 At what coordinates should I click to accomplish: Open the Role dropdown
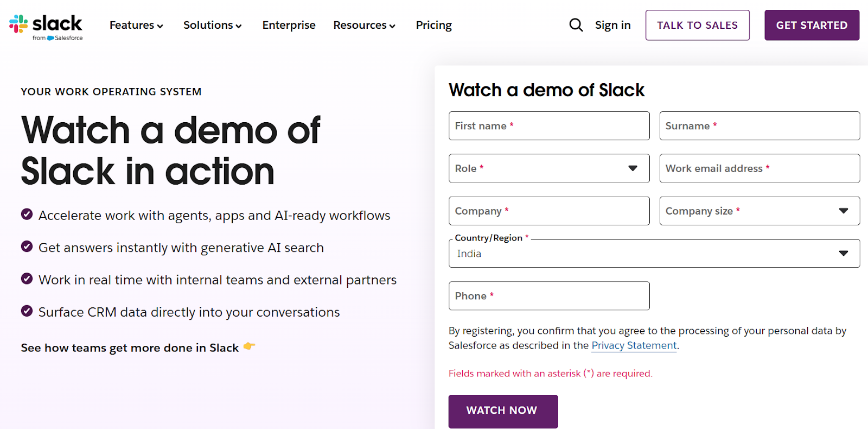549,168
